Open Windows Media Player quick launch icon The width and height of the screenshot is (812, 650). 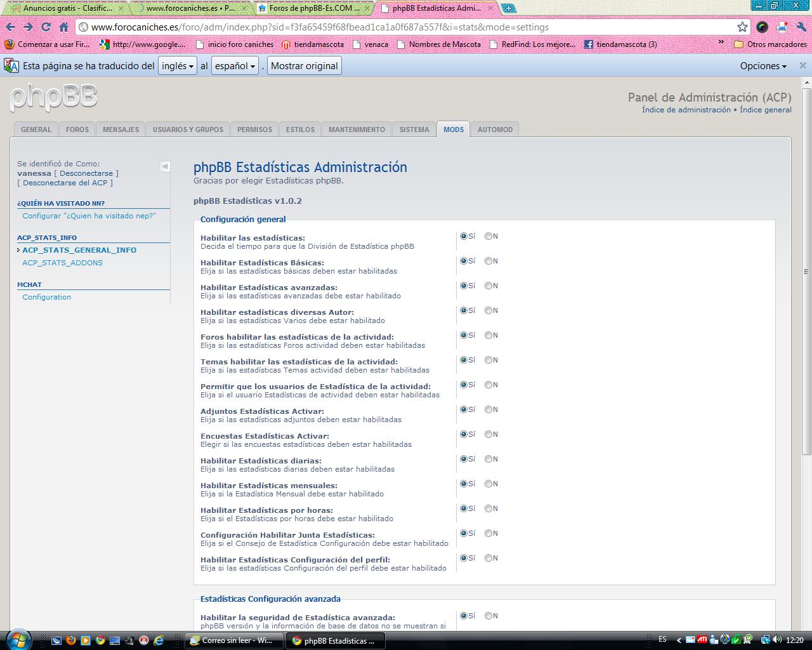[86, 640]
